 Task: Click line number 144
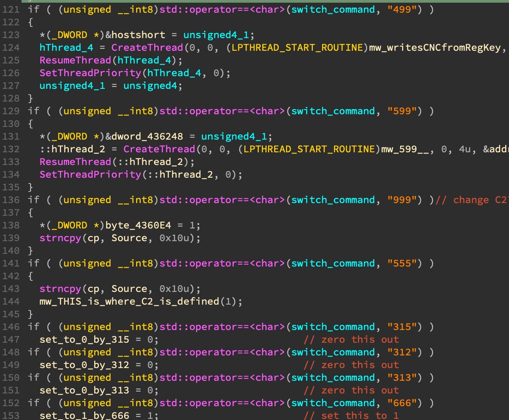tap(10, 302)
